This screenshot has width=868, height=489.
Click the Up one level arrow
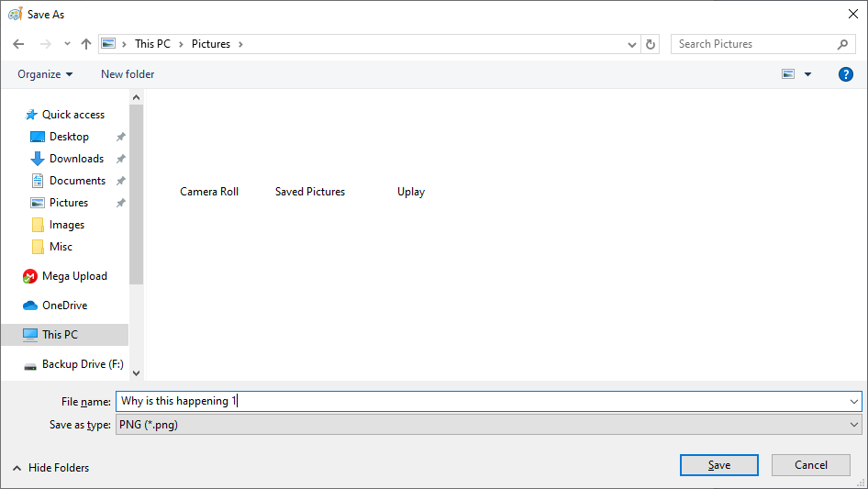coord(86,44)
